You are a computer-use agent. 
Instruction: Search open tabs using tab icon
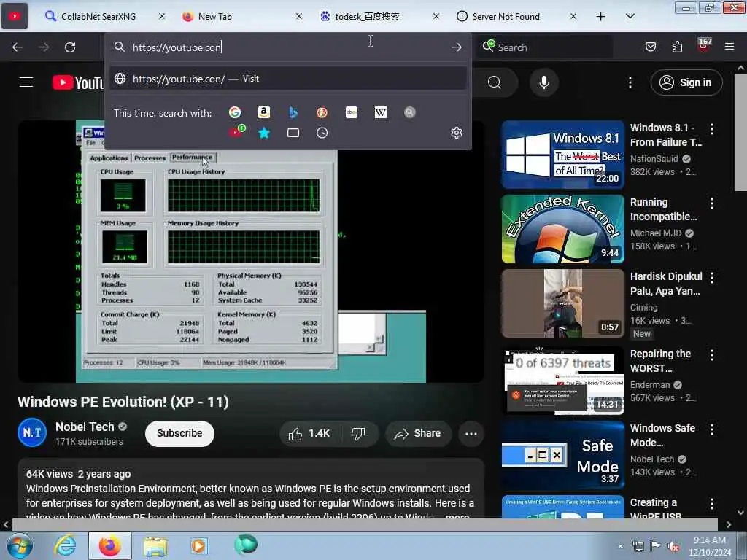click(x=293, y=133)
